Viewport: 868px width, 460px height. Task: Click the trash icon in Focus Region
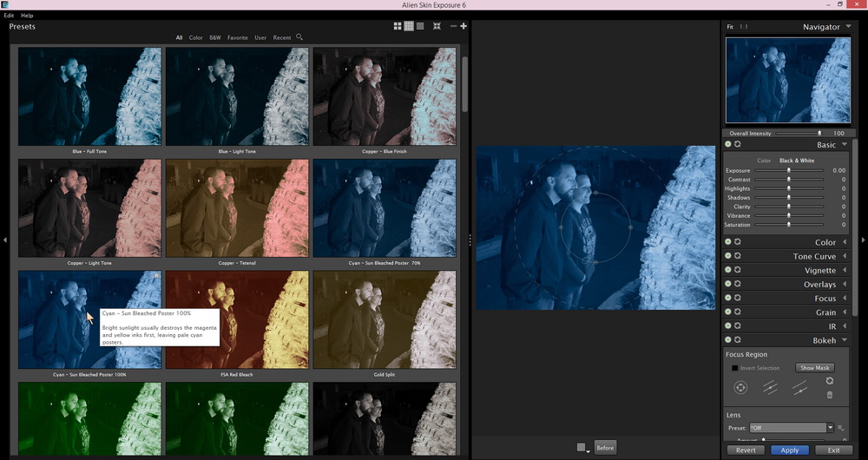tap(830, 395)
